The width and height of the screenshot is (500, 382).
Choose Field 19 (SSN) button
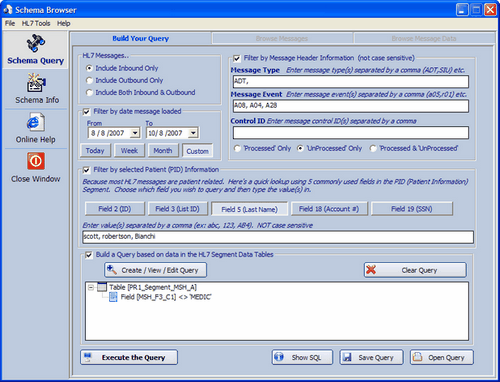(412, 209)
